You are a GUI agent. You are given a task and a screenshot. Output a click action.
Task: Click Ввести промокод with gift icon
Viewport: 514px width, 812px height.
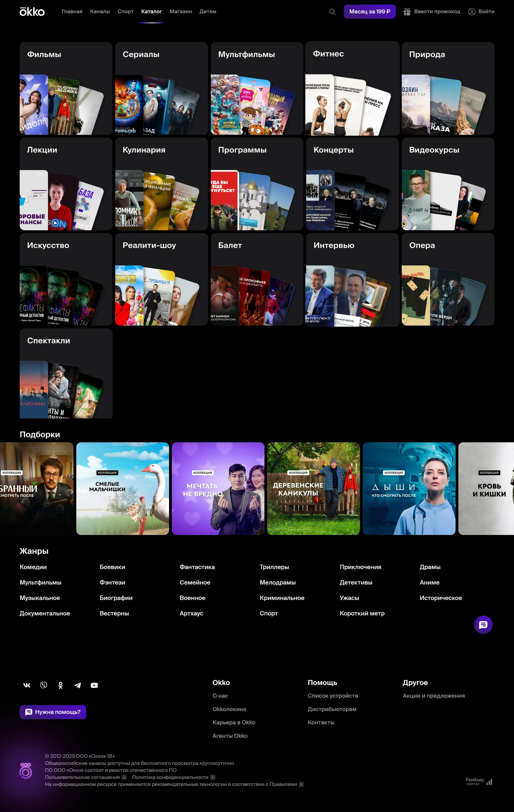[432, 11]
